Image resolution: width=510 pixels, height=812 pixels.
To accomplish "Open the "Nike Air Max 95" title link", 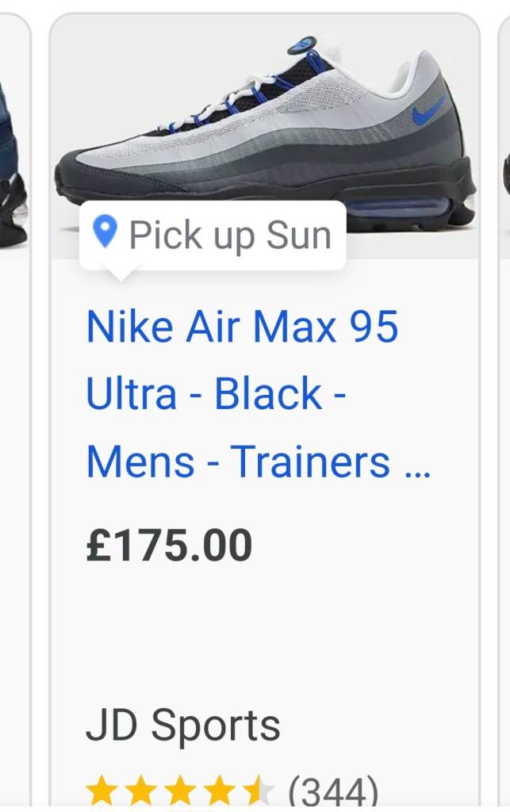I will 242,327.
